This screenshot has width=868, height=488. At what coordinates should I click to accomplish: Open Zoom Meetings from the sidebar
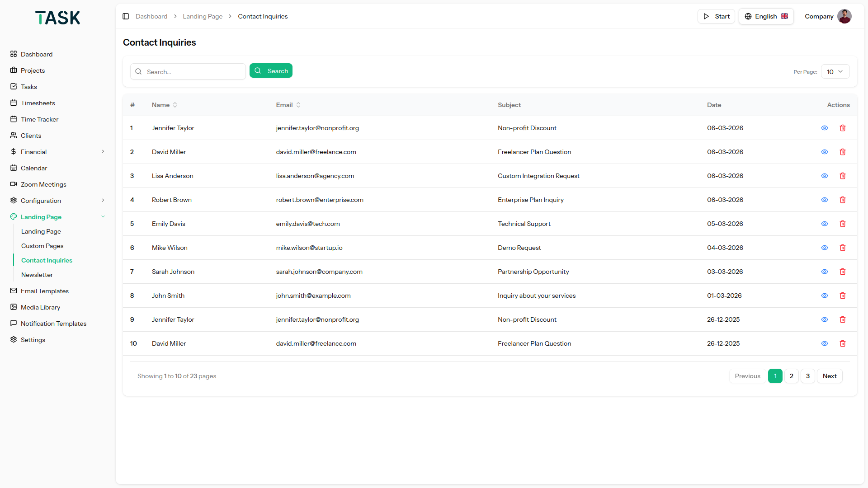43,184
